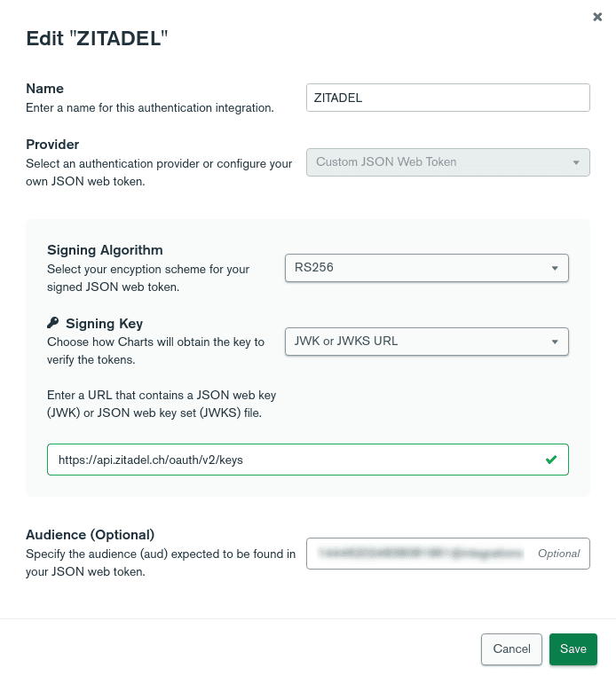Click the Name label

coord(44,89)
